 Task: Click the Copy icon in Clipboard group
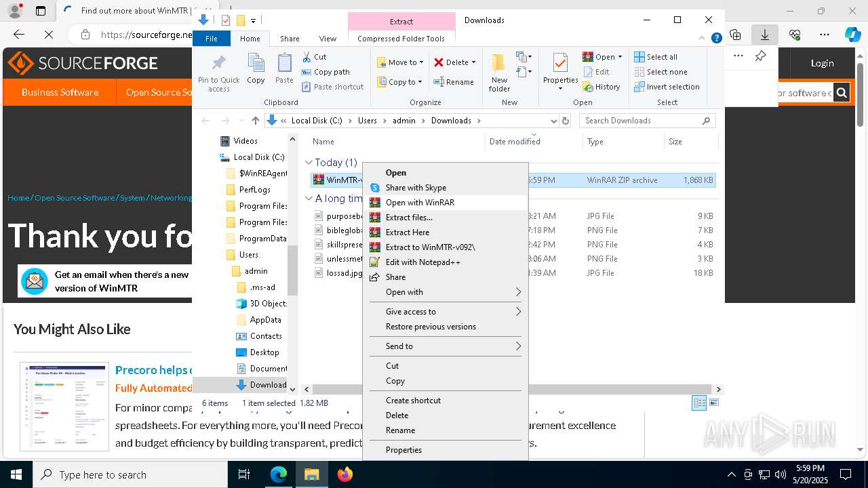256,64
